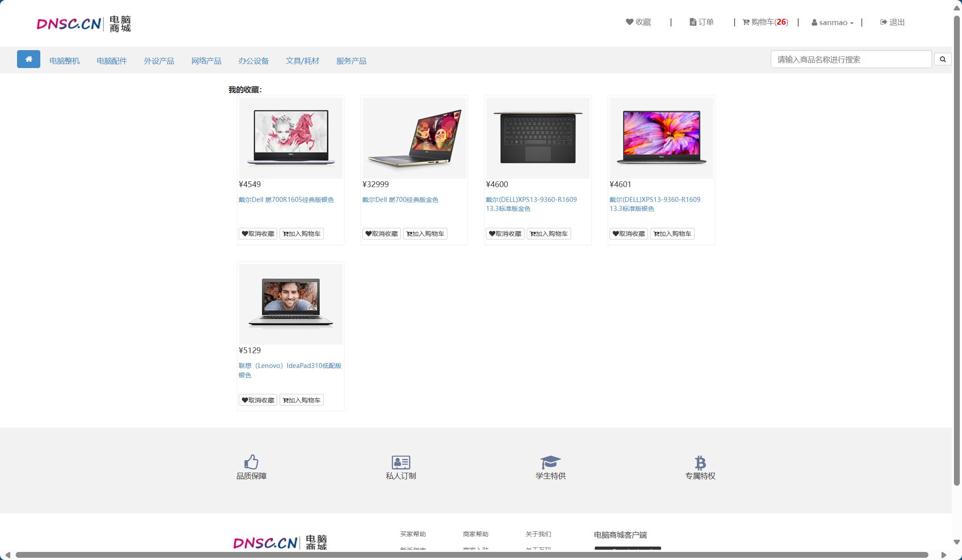Open the 服务产品 category
This screenshot has height=560, width=962.
coord(351,61)
